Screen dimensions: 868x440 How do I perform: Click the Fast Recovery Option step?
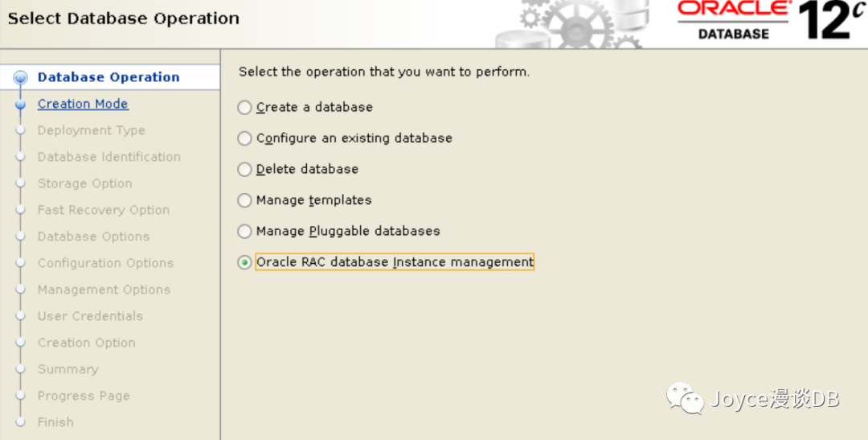coord(103,210)
